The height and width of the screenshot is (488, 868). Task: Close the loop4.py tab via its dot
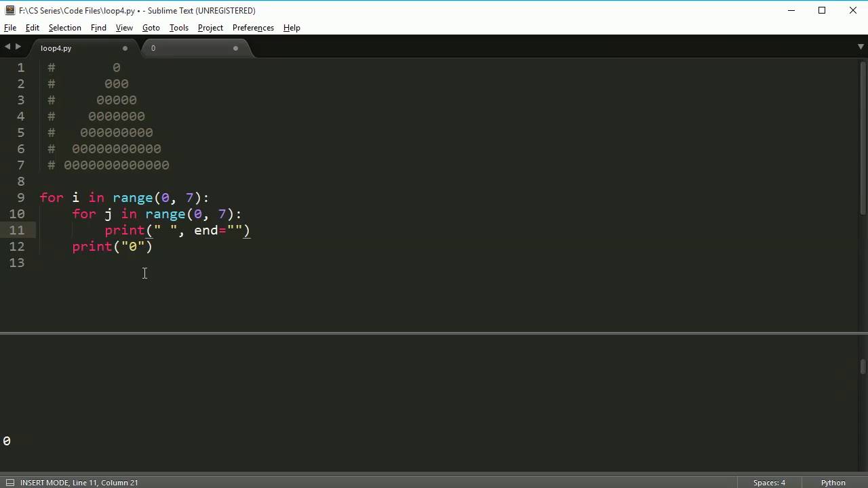click(x=125, y=48)
